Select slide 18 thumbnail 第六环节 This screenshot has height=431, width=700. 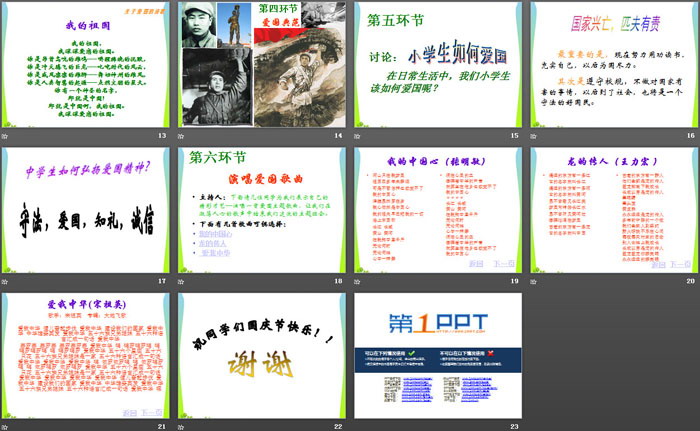(x=262, y=210)
